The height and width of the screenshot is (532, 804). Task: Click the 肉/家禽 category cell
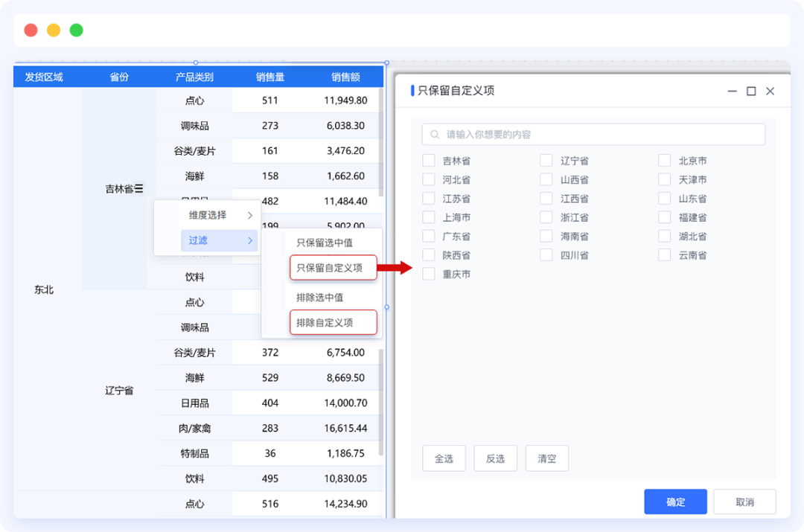coord(194,428)
